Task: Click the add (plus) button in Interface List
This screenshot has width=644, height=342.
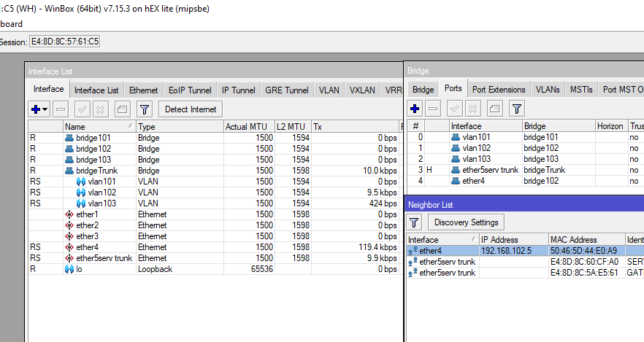Action: tap(37, 109)
